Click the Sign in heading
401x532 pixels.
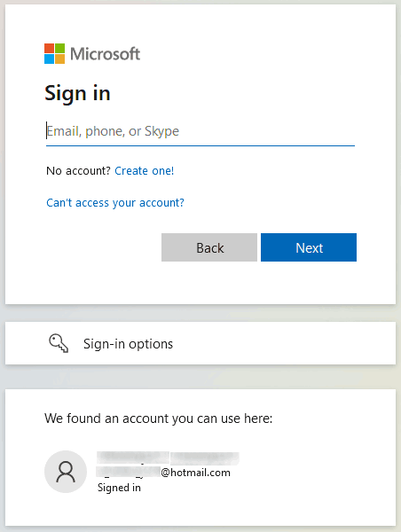tap(77, 93)
